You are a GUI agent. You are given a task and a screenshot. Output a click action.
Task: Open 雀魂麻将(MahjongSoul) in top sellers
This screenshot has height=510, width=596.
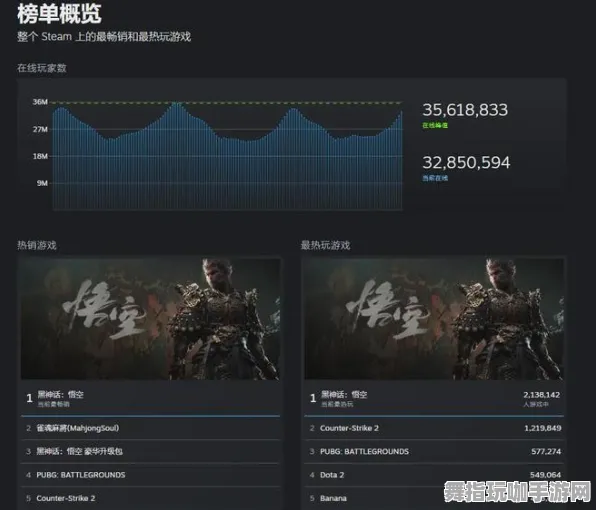pos(150,428)
